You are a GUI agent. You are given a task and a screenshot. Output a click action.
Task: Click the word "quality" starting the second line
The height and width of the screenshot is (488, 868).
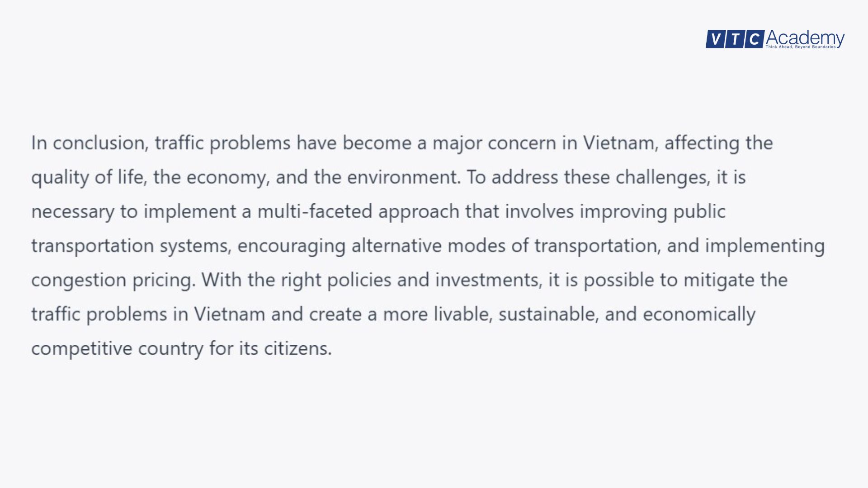(60, 178)
